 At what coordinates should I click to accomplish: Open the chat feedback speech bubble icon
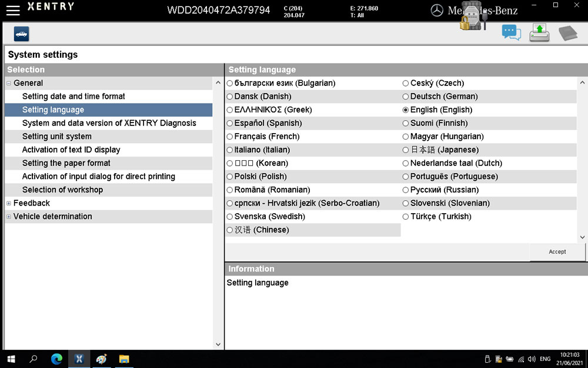point(511,32)
